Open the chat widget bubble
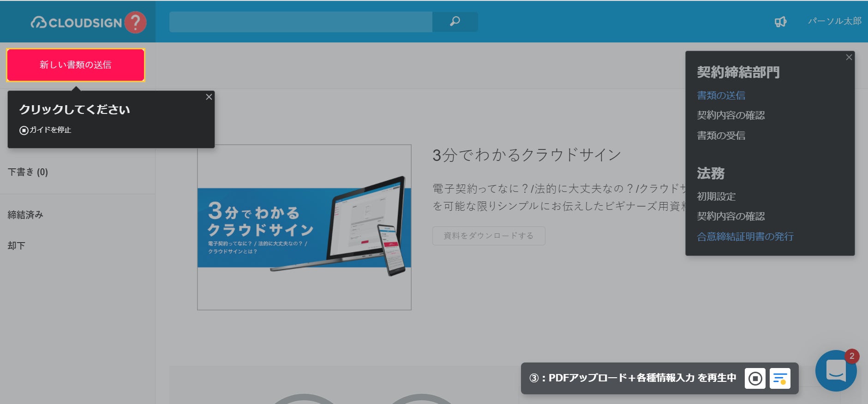Image resolution: width=868 pixels, height=404 pixels. tap(836, 370)
